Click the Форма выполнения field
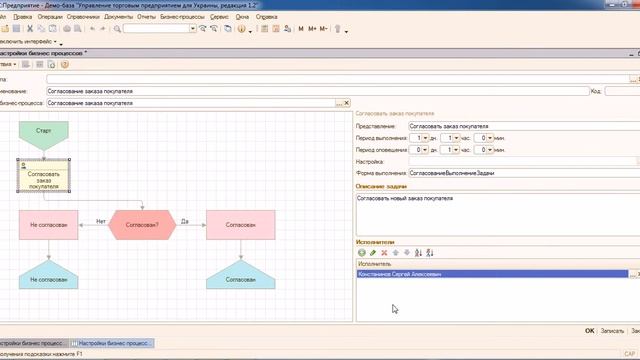640x360 pixels. point(524,173)
